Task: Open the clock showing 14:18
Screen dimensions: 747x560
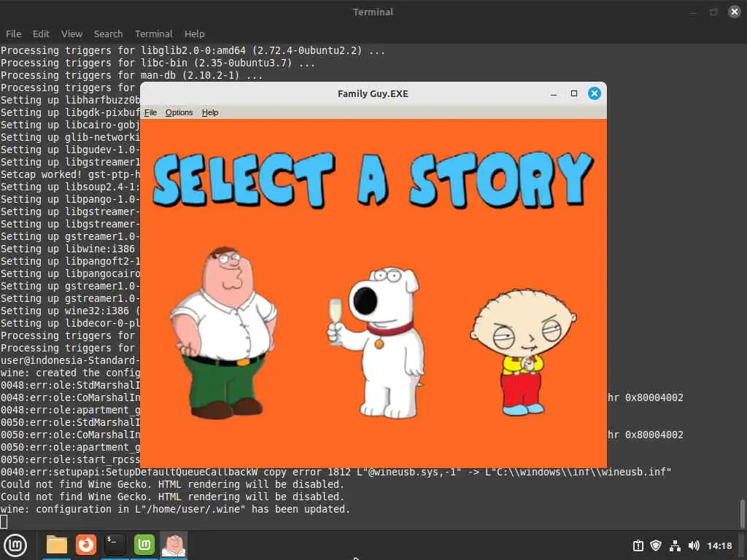Action: click(719, 545)
